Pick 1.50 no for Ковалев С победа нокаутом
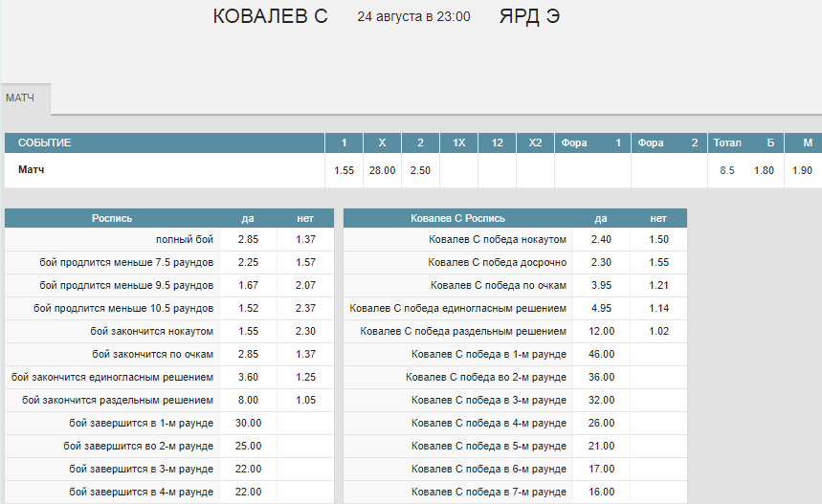 pos(659,239)
